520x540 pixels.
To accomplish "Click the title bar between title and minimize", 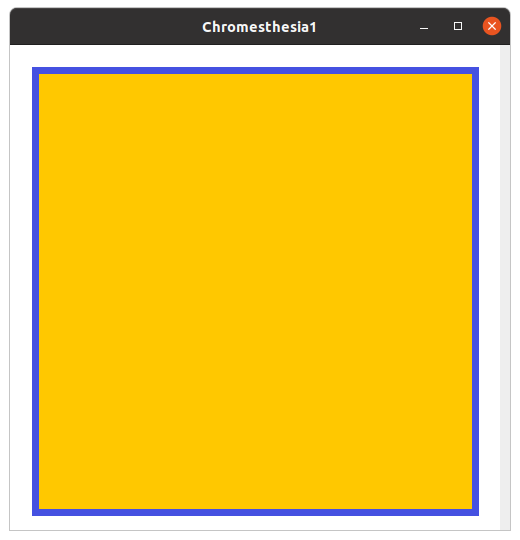I will coord(367,27).
